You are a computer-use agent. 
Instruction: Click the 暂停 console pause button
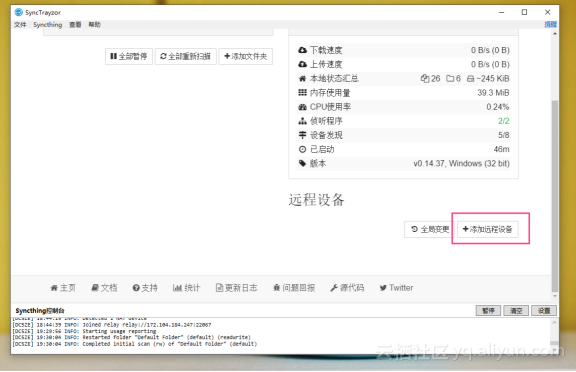tap(488, 311)
